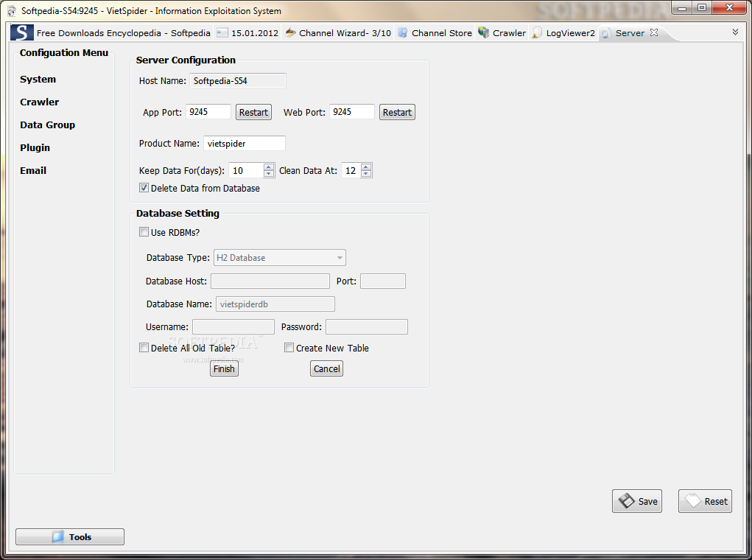The height and width of the screenshot is (560, 752).
Task: Show hidden tabs with the double chevron
Action: click(735, 32)
